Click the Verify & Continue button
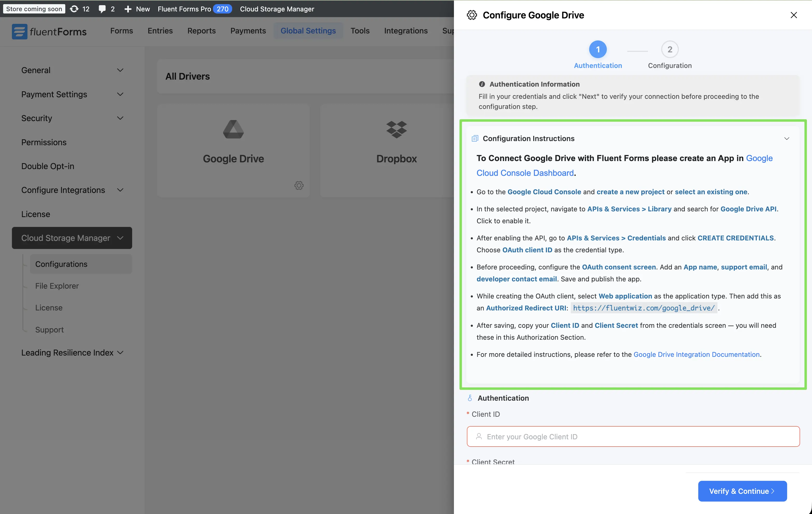The height and width of the screenshot is (514, 812). [x=742, y=491]
